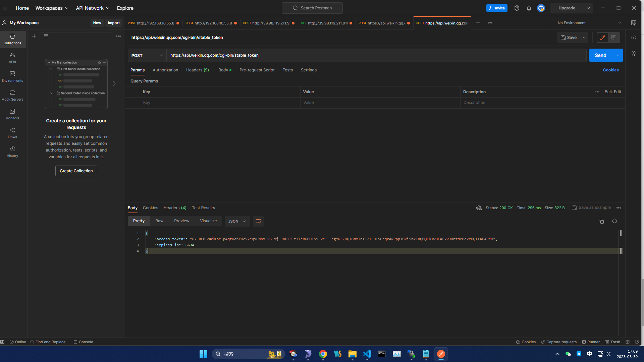The image size is (644, 362).
Task: Switch to the Authorization tab
Action: tap(165, 70)
